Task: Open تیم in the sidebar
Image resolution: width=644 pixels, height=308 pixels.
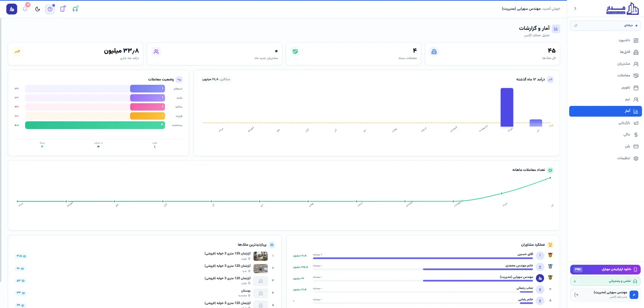Action: pyautogui.click(x=605, y=99)
